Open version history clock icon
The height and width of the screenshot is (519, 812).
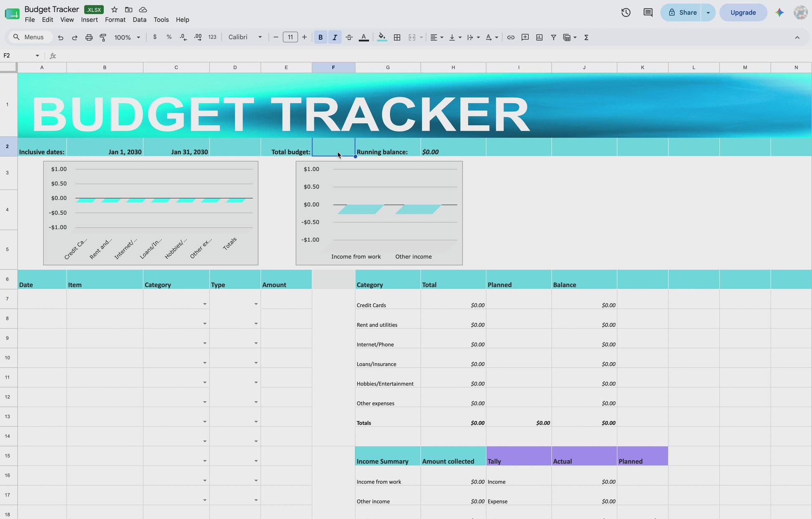point(625,13)
